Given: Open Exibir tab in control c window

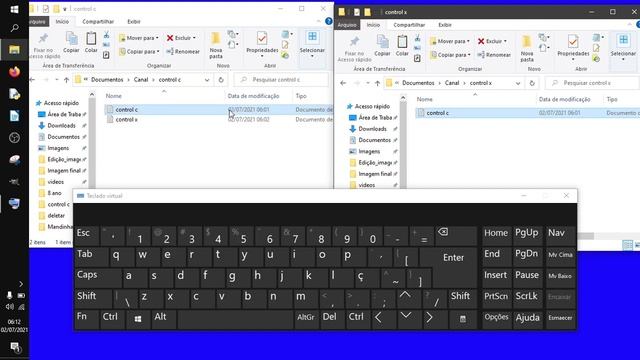Looking at the screenshot, I should tap(134, 21).
